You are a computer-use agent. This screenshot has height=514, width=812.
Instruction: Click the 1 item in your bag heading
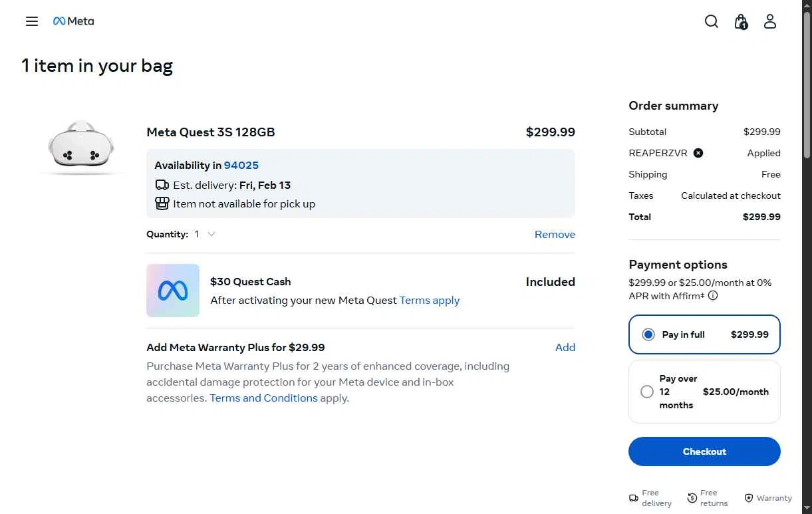pyautogui.click(x=97, y=66)
